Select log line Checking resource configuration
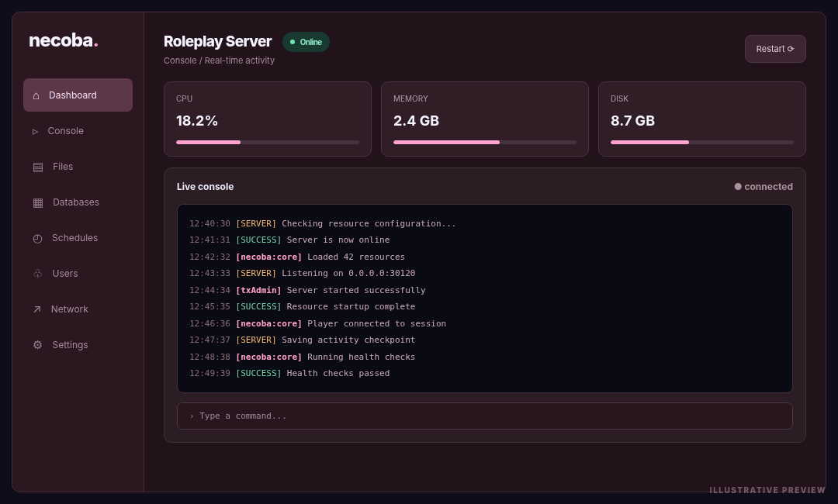 pos(323,224)
